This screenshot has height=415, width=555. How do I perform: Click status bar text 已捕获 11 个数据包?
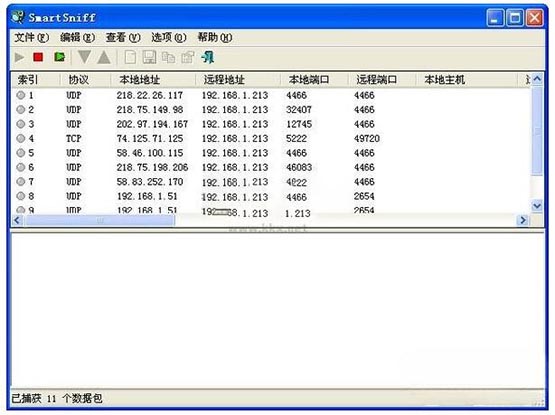pyautogui.click(x=57, y=398)
